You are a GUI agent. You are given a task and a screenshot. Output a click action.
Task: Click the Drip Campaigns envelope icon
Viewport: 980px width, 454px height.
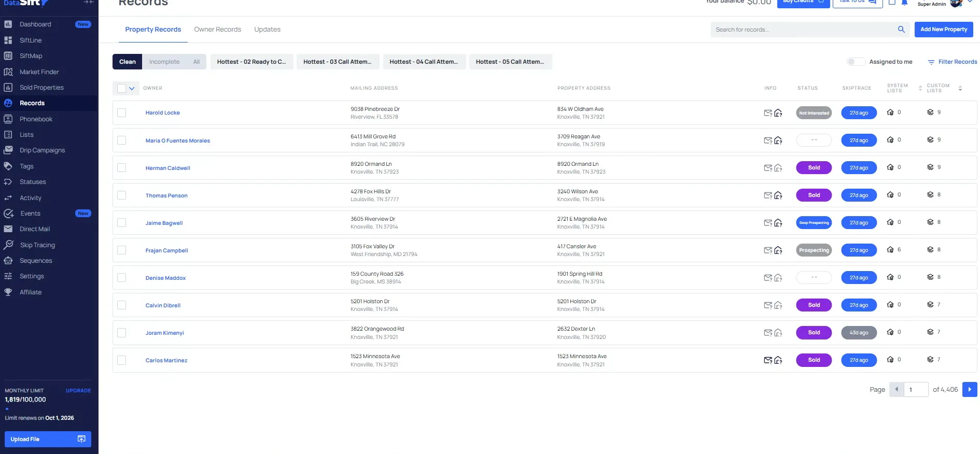(8, 150)
